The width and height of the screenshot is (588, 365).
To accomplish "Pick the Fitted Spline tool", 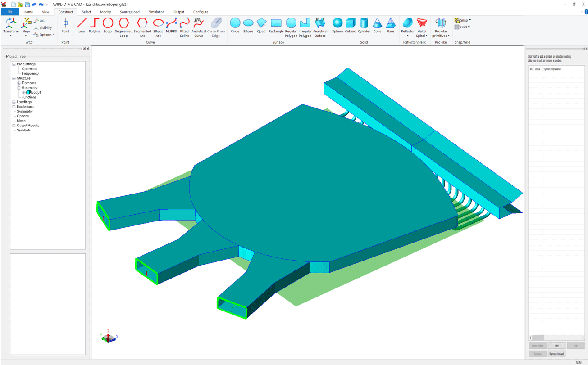I will pos(184,27).
